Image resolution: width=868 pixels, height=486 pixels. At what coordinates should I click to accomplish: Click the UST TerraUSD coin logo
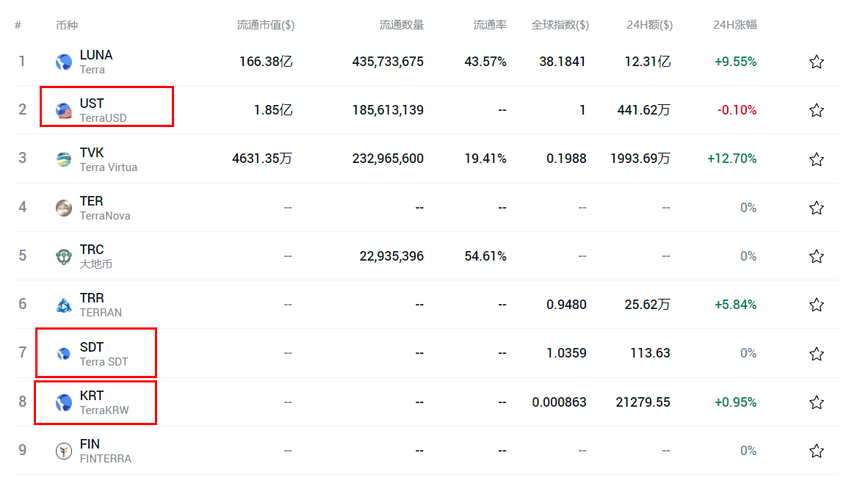point(64,111)
